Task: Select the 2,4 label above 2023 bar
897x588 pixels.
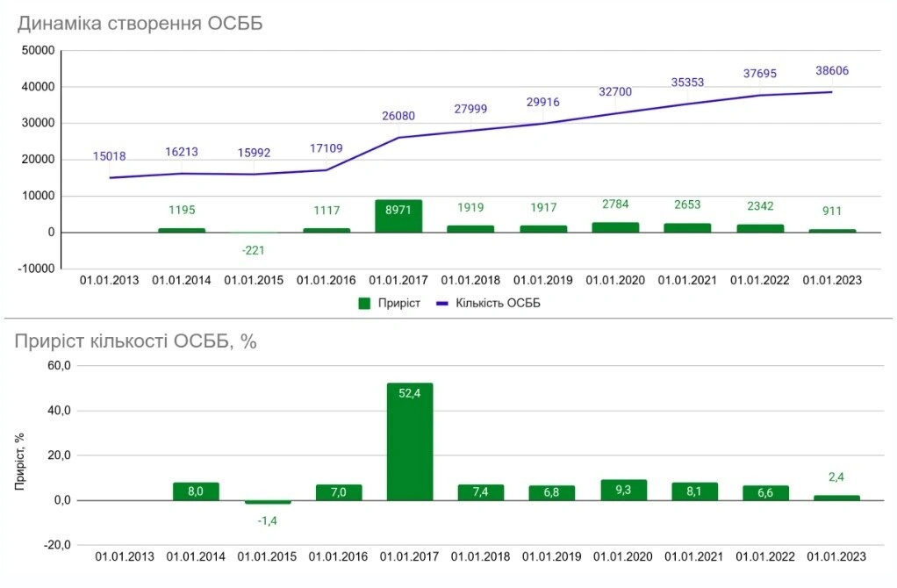Action: pos(836,477)
